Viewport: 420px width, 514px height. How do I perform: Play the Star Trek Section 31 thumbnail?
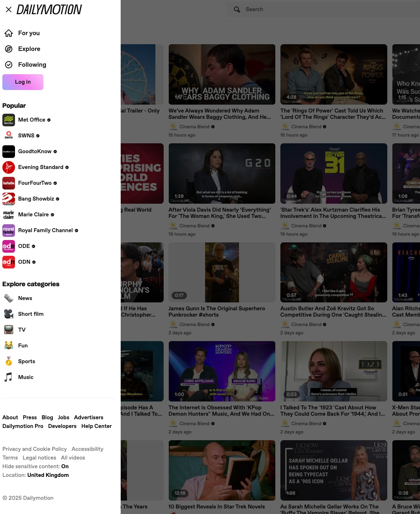tap(334, 173)
